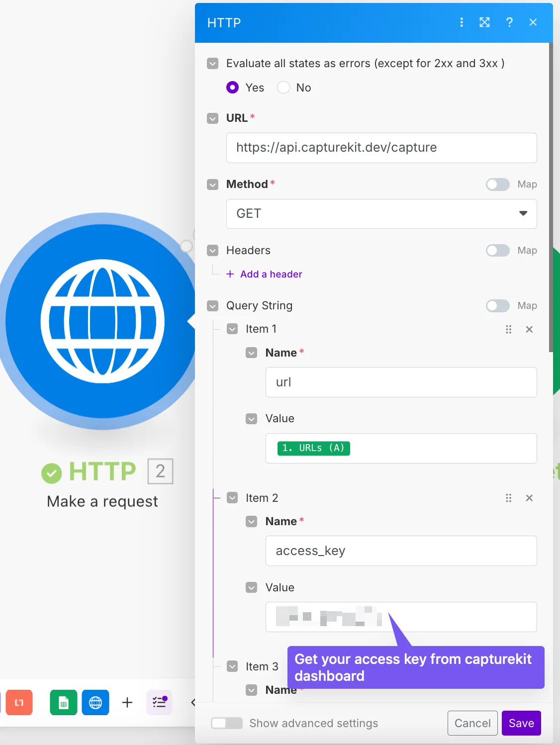
Task: Grab the drag handle of Item 2
Action: coord(508,498)
